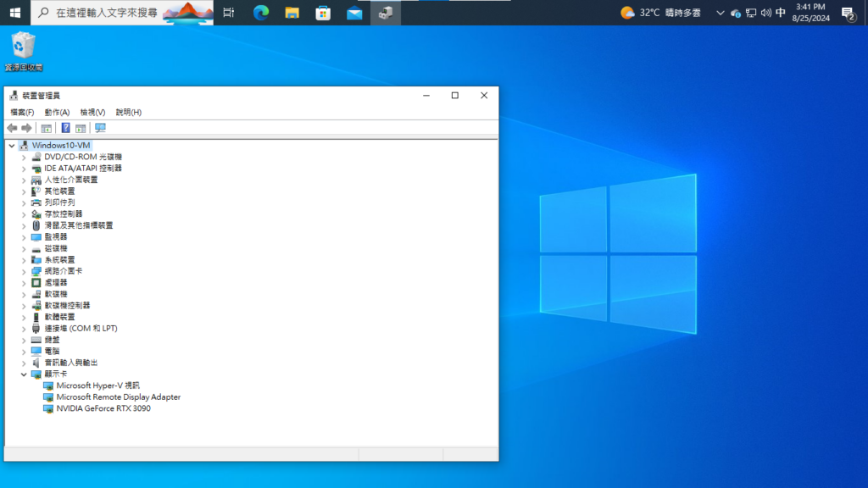Click the mouse icon beside 滑鼠及其他指標裝置

point(36,225)
